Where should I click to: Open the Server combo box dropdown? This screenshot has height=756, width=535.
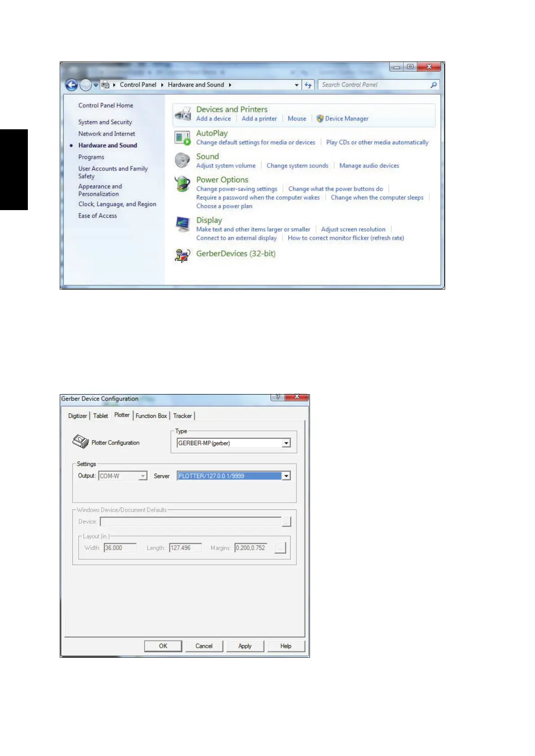pos(286,476)
